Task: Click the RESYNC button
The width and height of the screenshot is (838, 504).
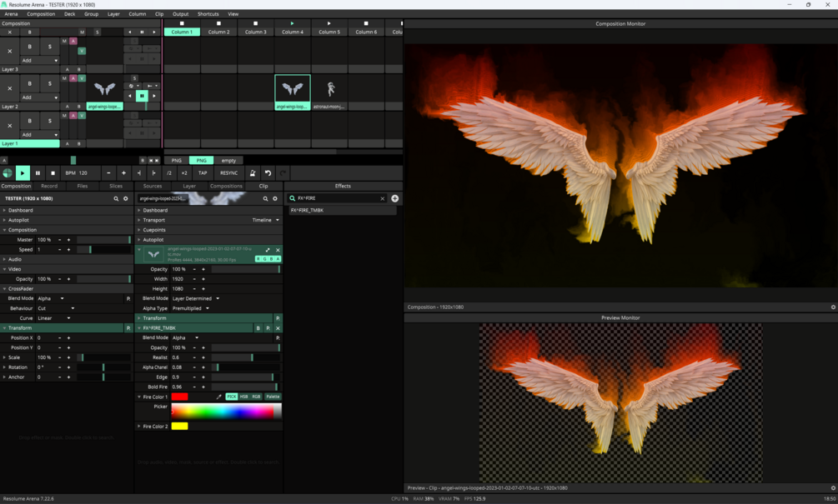Action: pyautogui.click(x=228, y=173)
